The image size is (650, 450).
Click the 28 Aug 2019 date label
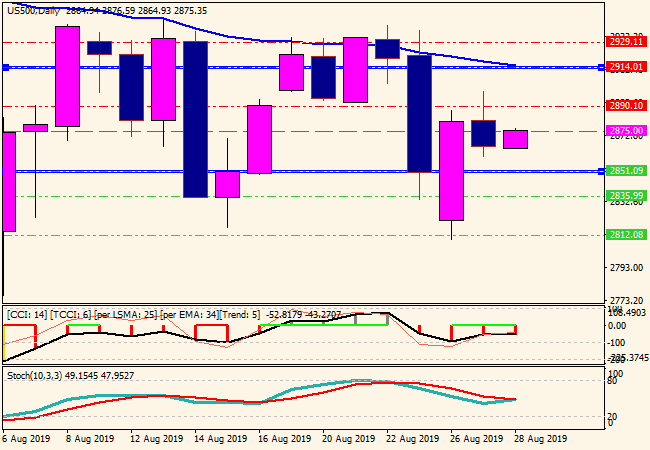pyautogui.click(x=540, y=438)
